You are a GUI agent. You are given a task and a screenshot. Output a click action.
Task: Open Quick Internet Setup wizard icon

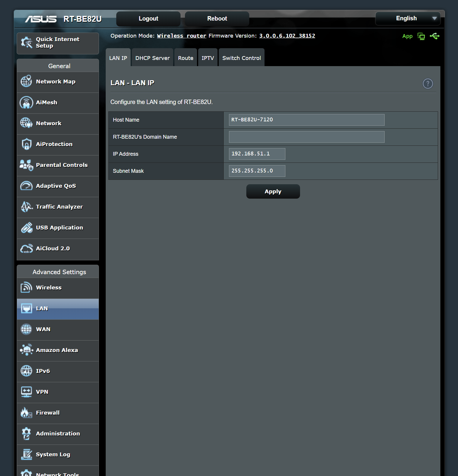tap(26, 43)
